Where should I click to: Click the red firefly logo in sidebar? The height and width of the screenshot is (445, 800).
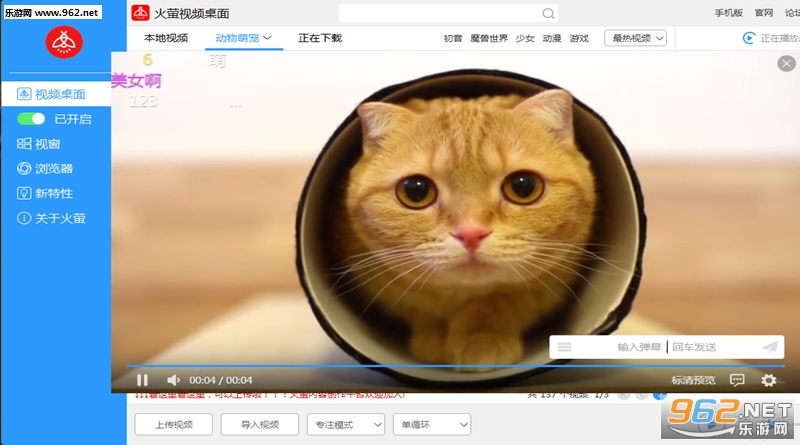[64, 42]
